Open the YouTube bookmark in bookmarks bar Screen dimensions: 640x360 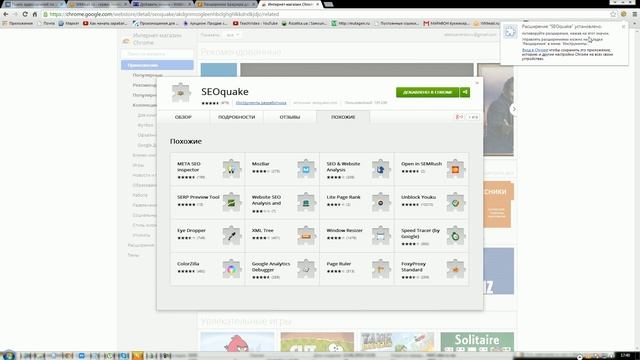tap(255, 24)
